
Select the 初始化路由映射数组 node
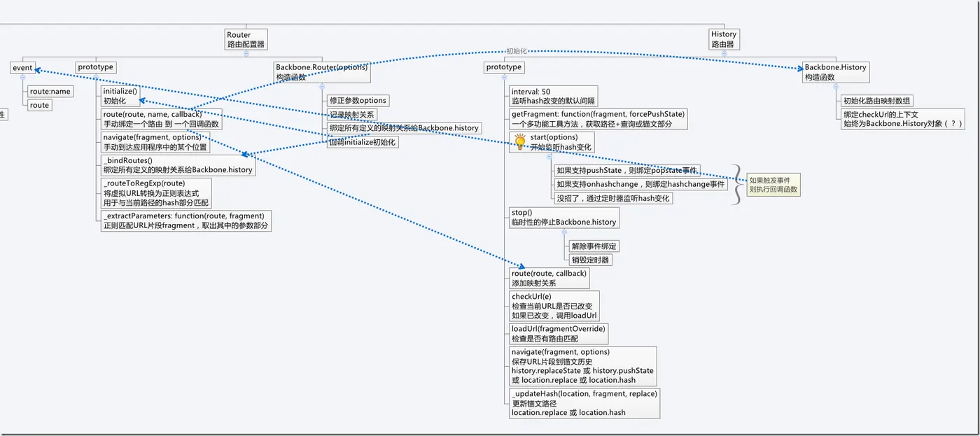(x=877, y=101)
